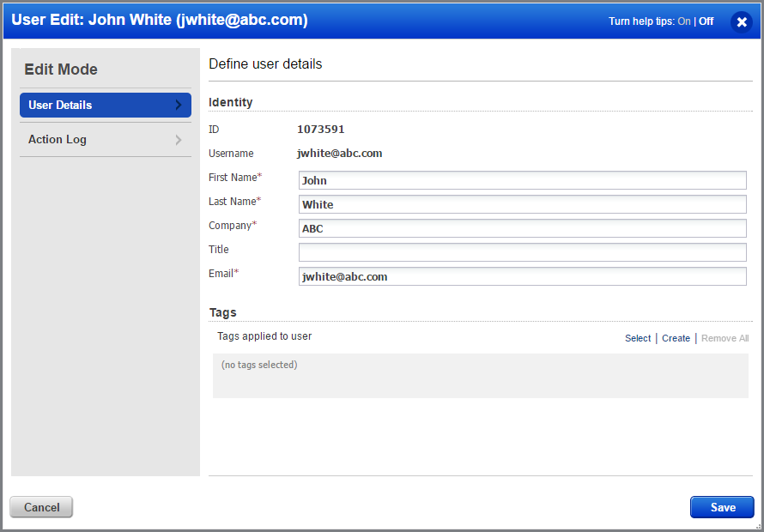Click the First Name input field
Image resolution: width=764 pixels, height=532 pixels.
(522, 180)
